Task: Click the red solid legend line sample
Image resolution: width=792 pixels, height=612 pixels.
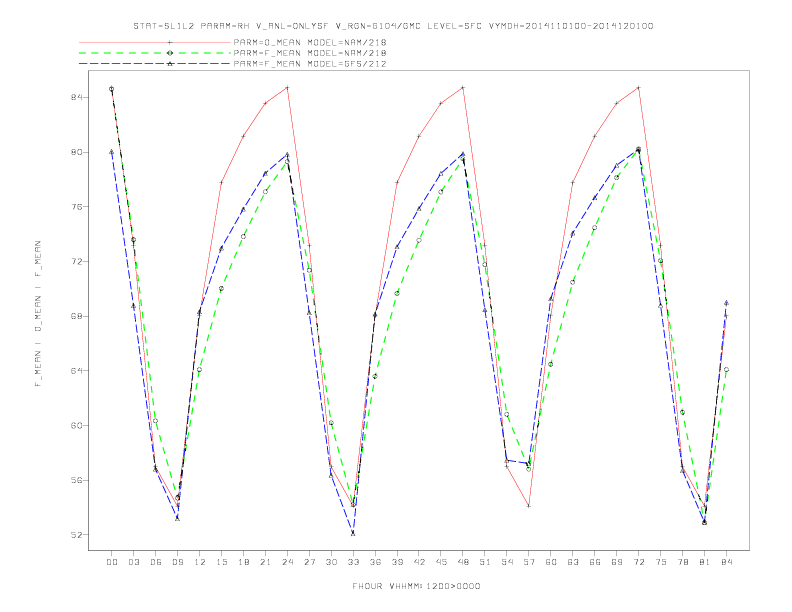Action: (x=155, y=42)
